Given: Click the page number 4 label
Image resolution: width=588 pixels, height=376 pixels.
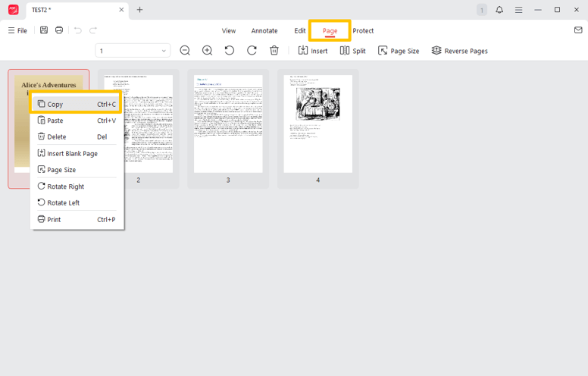Looking at the screenshot, I should click(318, 180).
